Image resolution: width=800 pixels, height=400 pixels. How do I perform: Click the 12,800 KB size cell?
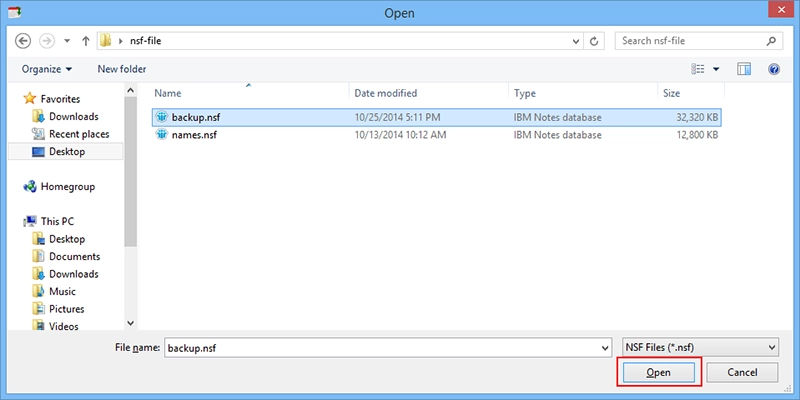point(697,135)
